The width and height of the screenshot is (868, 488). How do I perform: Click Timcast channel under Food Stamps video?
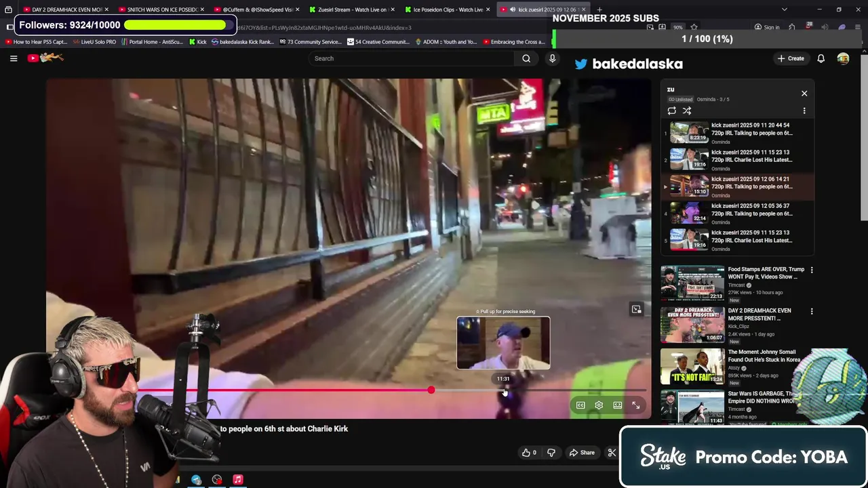pyautogui.click(x=737, y=285)
